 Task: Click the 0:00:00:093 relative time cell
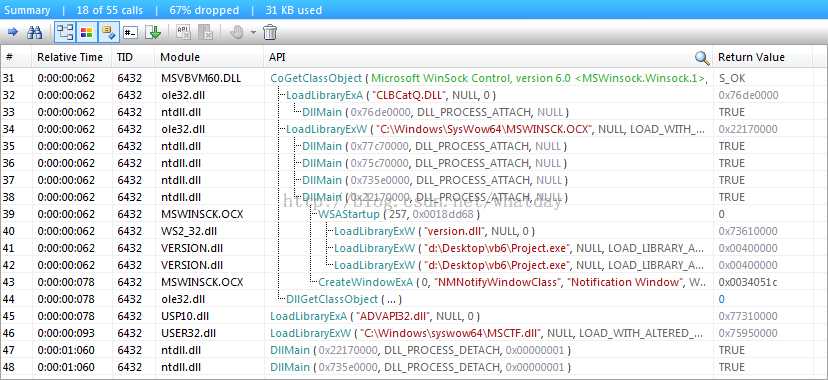[x=66, y=333]
